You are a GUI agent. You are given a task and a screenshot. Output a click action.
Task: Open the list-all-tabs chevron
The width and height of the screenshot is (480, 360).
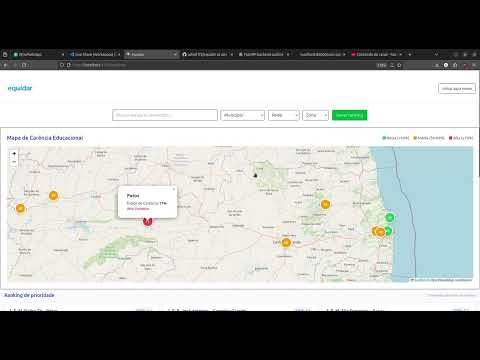pos(436,54)
